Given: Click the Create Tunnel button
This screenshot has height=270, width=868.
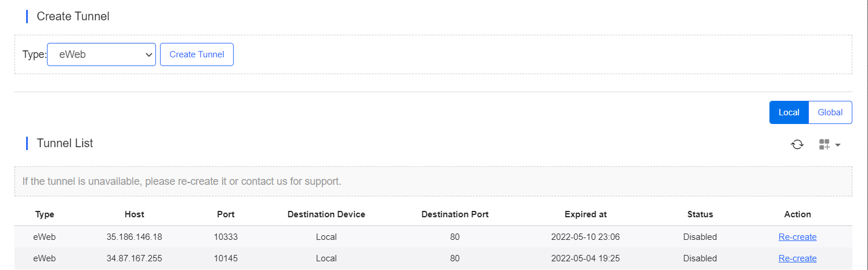Looking at the screenshot, I should coord(197,54).
